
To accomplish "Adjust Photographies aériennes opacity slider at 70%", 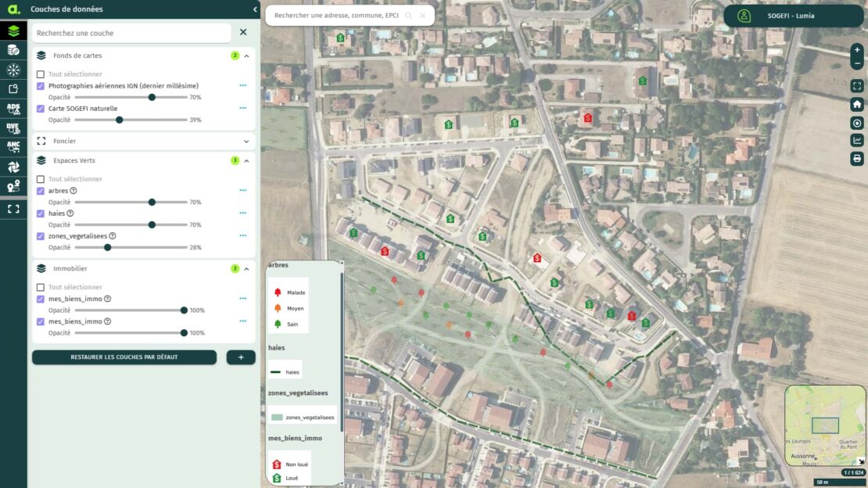I will [x=152, y=98].
